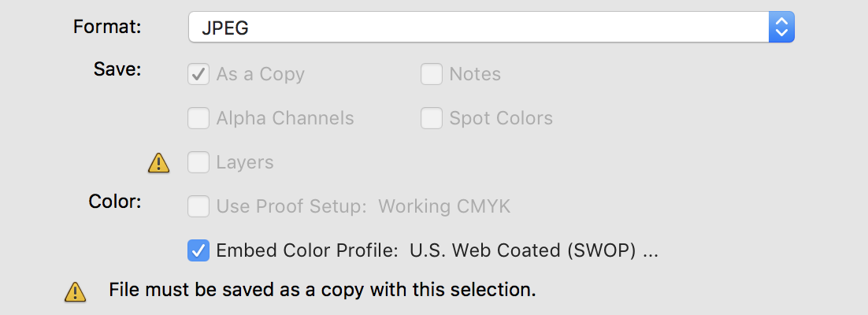Screen dimensions: 868x315
Task: Click the warning icon beside the save-as-copy message
Action: click(x=76, y=291)
